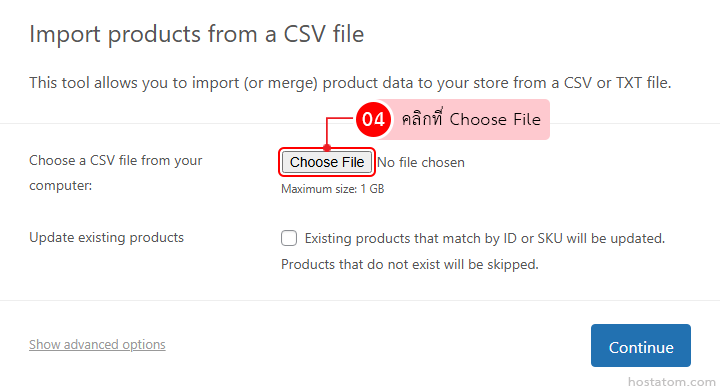Click the word 'CSV' in the page heading
This screenshot has height=390, width=720.
point(304,34)
